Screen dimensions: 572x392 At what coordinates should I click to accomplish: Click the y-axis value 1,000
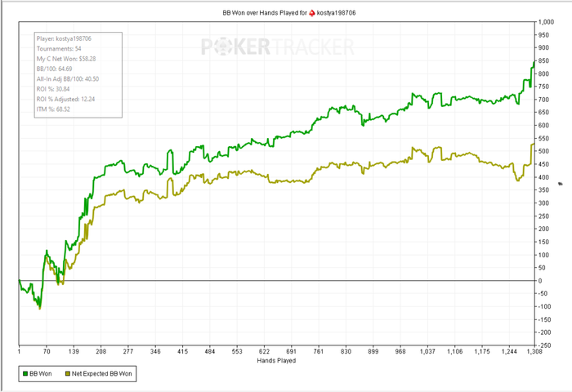546,22
